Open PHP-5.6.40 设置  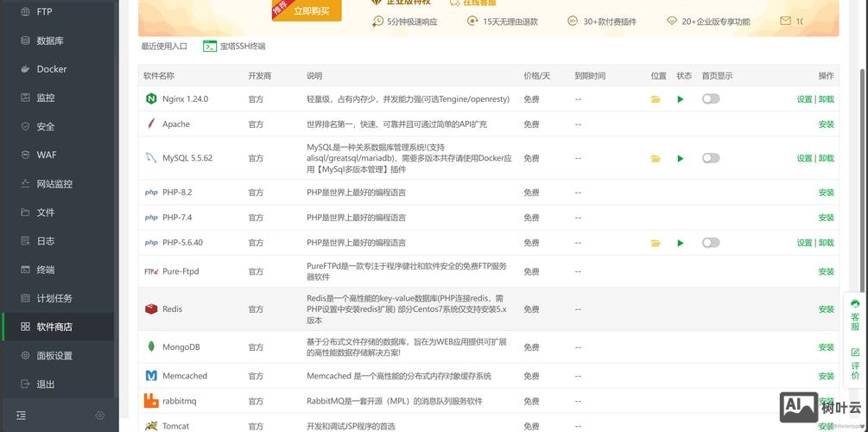(804, 243)
